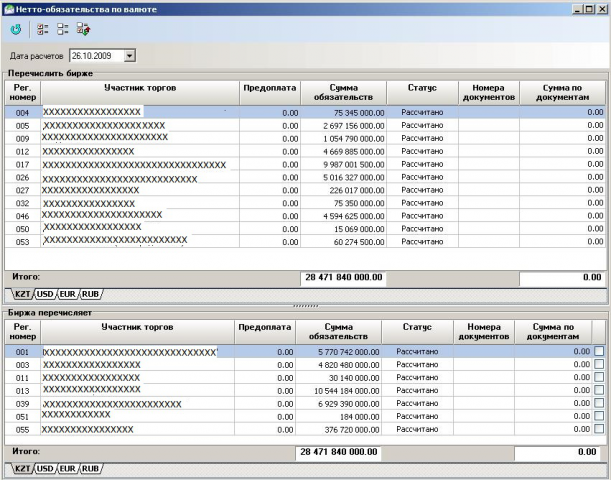This screenshot has height=480, width=611.
Task: Select row with registration number 004
Action: (306, 113)
